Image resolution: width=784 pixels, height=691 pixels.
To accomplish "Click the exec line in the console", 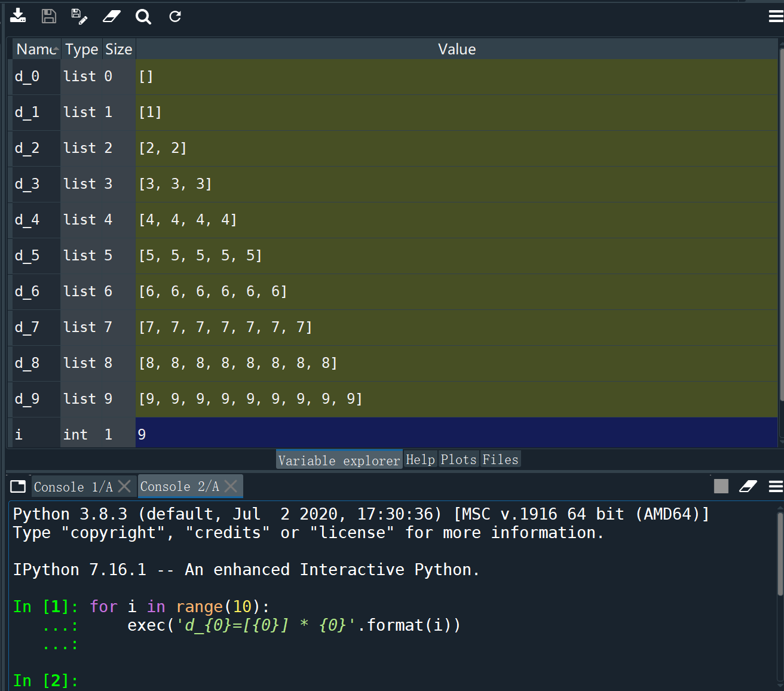I will click(x=293, y=625).
